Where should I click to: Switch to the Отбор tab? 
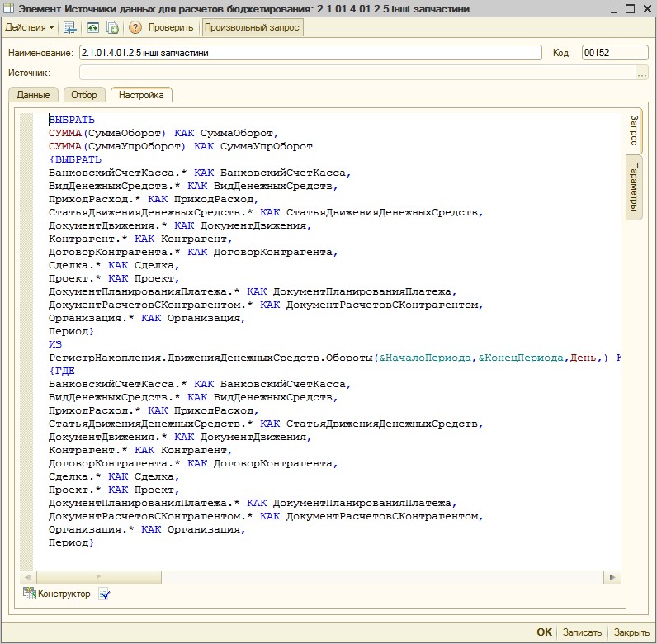84,95
